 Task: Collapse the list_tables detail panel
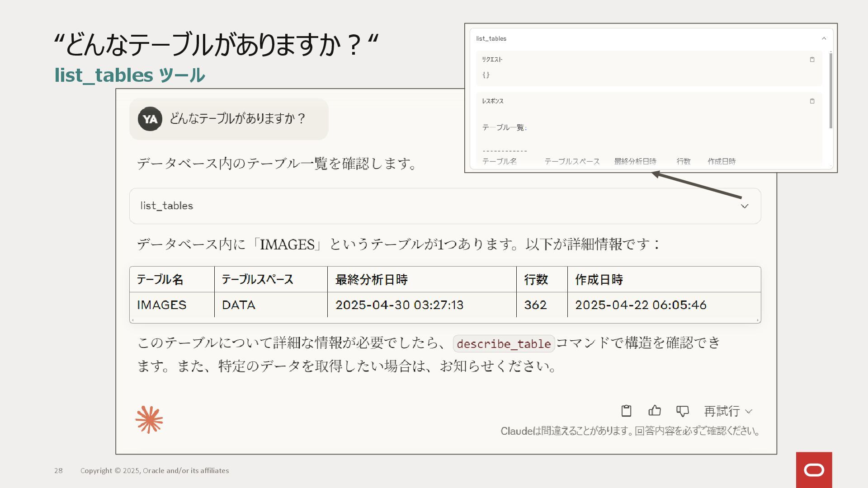824,38
